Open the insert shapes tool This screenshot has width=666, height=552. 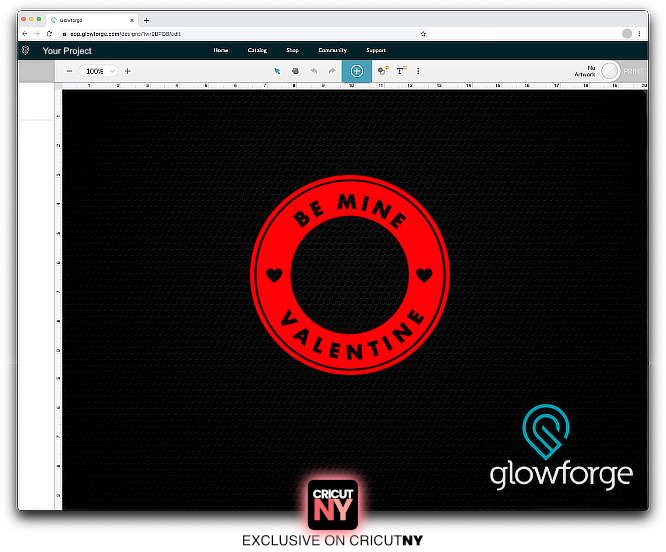(x=383, y=71)
